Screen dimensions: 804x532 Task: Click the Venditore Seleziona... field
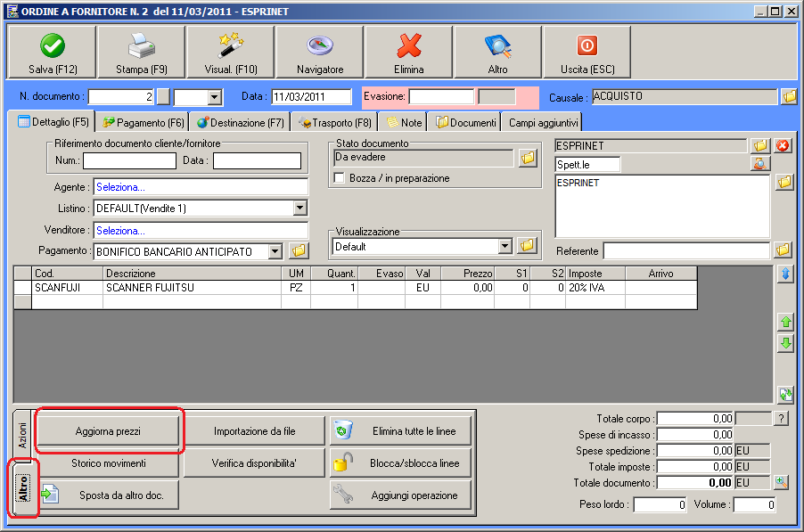201,230
